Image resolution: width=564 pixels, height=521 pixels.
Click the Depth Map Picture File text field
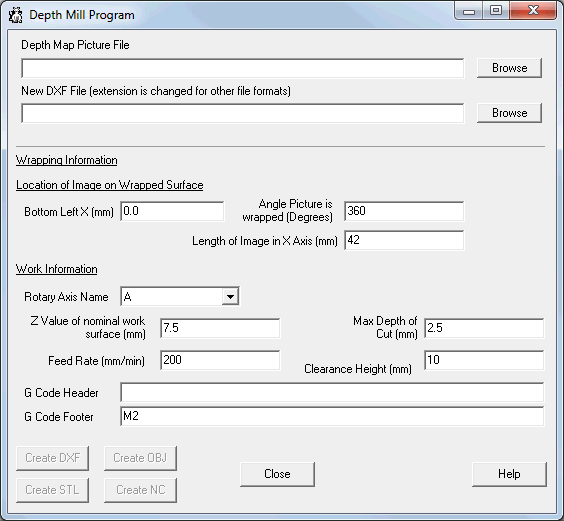[242, 68]
